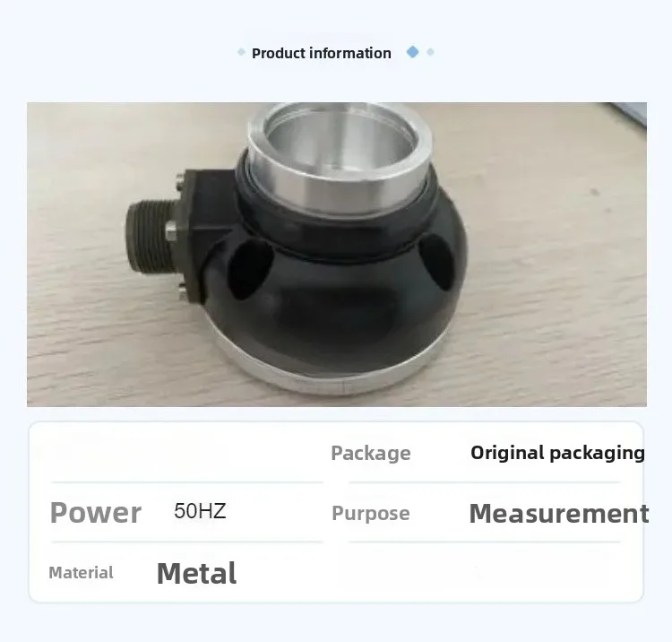The height and width of the screenshot is (642, 672).
Task: Click the round hole on dome's left side
Action: tap(250, 269)
